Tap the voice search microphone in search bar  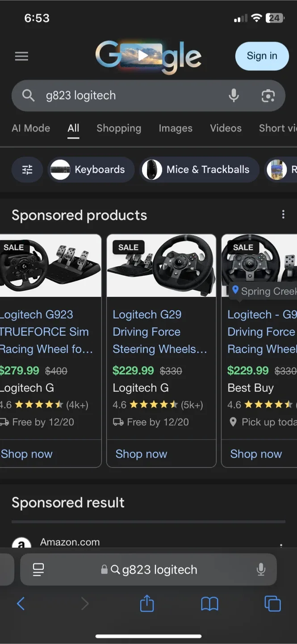point(234,95)
